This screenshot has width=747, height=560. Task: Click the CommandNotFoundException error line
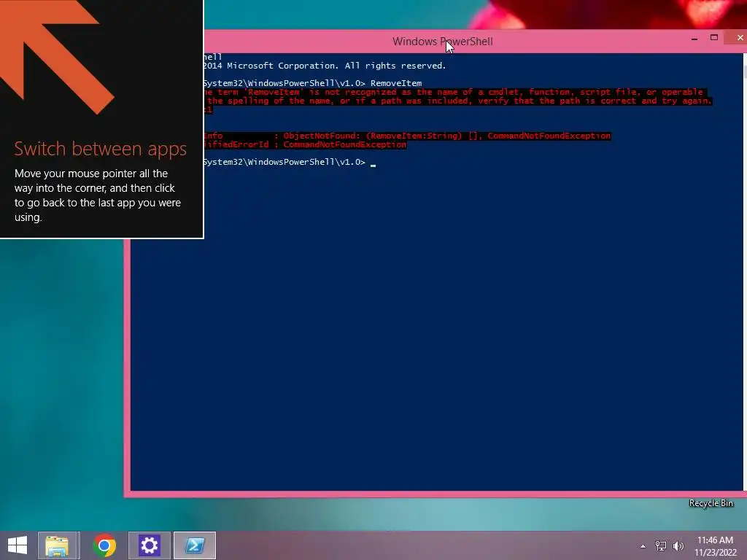coord(305,145)
